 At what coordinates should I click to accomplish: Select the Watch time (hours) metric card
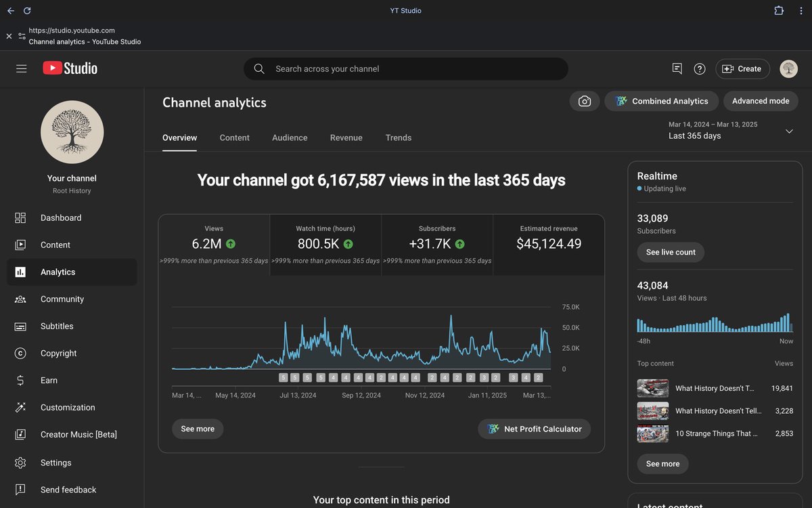[x=325, y=245]
